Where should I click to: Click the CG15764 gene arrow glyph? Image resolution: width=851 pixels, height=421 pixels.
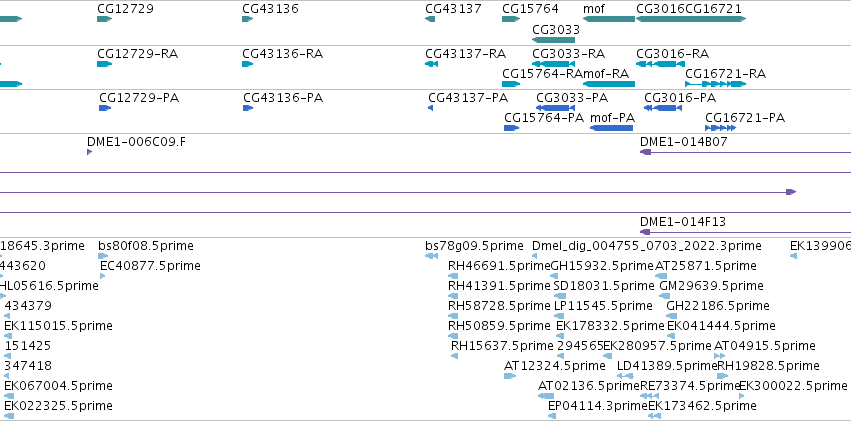pos(511,19)
